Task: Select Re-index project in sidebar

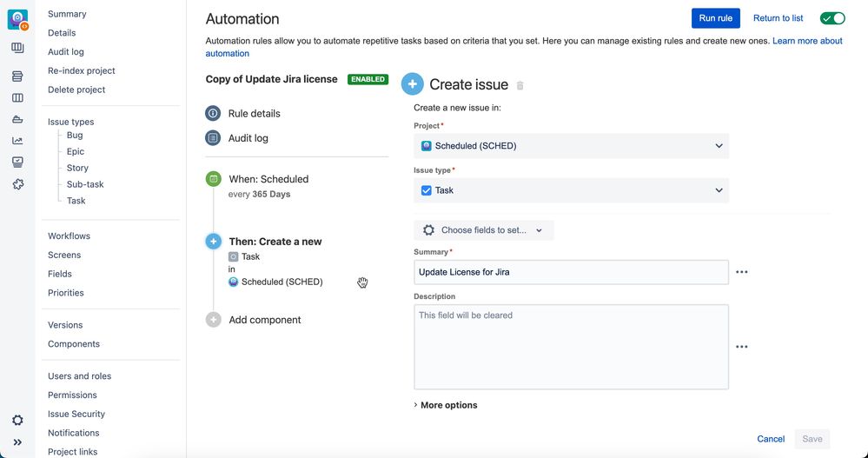Action: coord(82,70)
